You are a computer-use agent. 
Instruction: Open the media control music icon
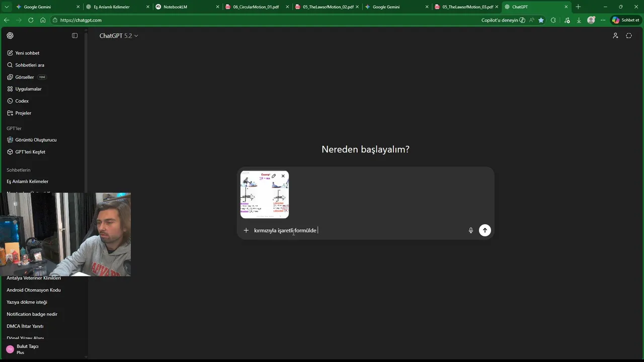click(x=567, y=20)
